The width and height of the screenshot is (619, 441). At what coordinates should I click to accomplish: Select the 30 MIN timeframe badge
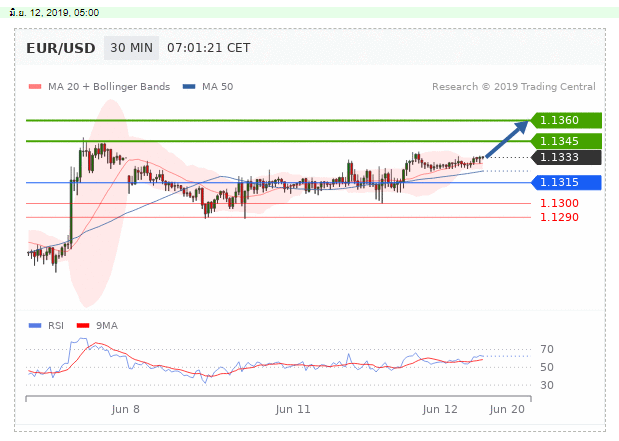131,48
